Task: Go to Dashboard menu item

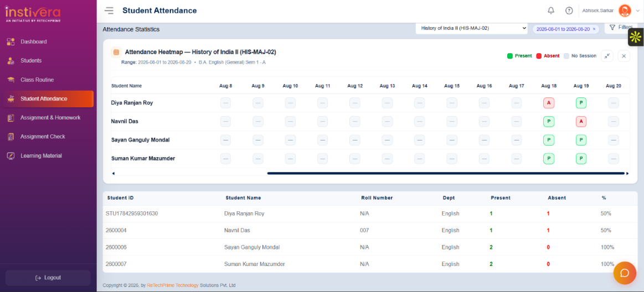Action: point(34,42)
